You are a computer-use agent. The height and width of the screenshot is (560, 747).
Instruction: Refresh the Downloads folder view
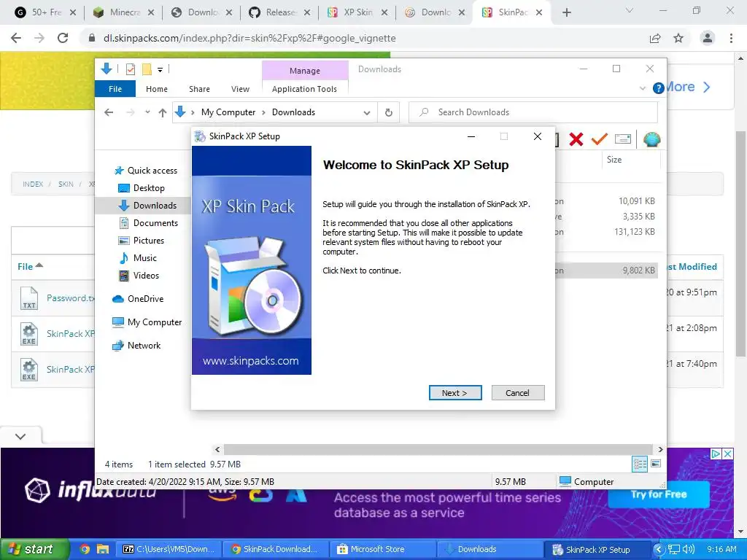point(389,112)
